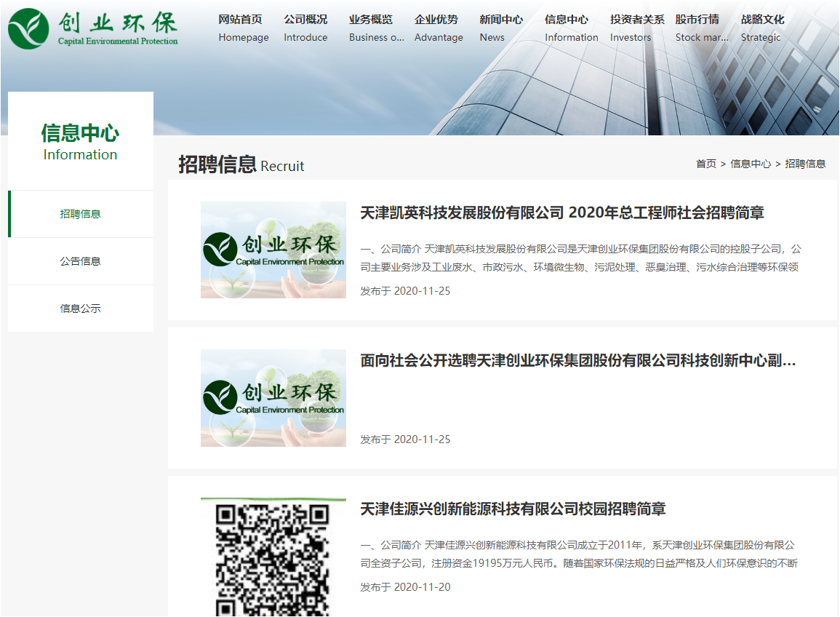Screen dimensions: 840x617
Task: Open the 信息中心 Information menu
Action: [x=571, y=28]
